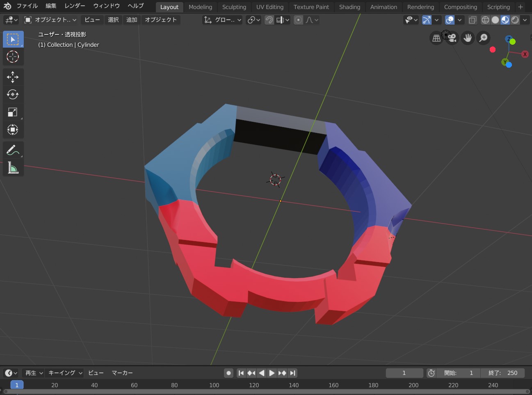Viewport: 532px width, 395px height.
Task: Play the animation forward
Action: (x=272, y=373)
